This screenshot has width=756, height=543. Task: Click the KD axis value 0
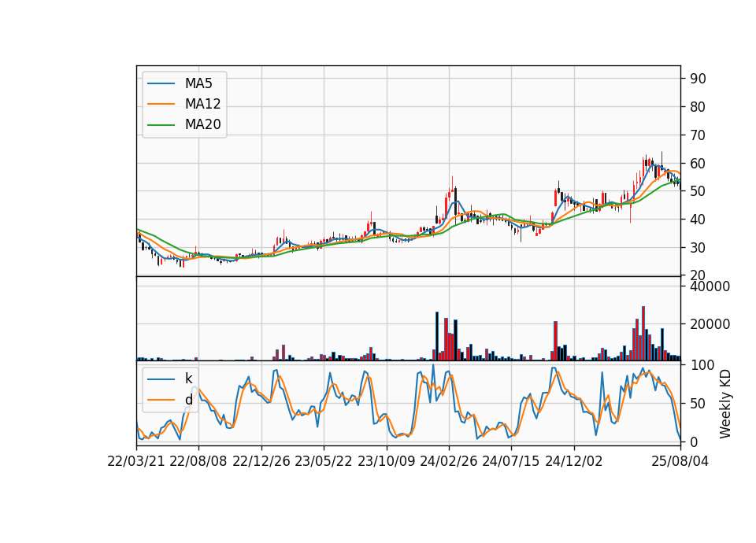click(x=695, y=441)
